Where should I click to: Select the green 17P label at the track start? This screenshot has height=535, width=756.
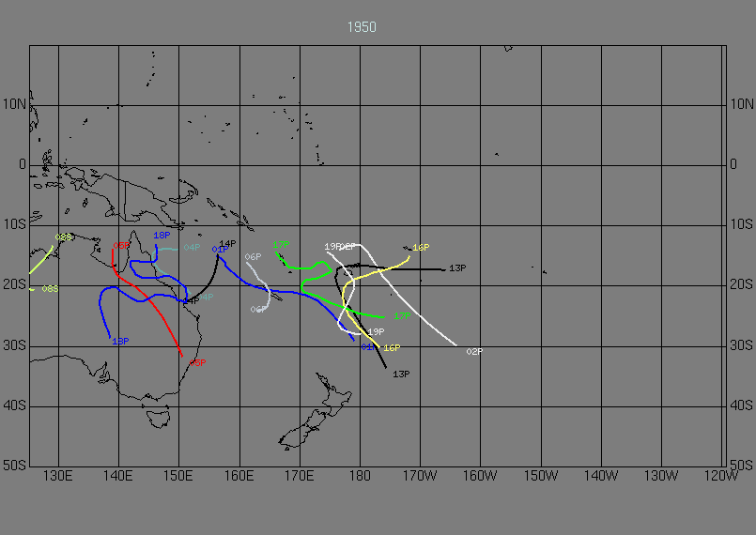(x=281, y=245)
